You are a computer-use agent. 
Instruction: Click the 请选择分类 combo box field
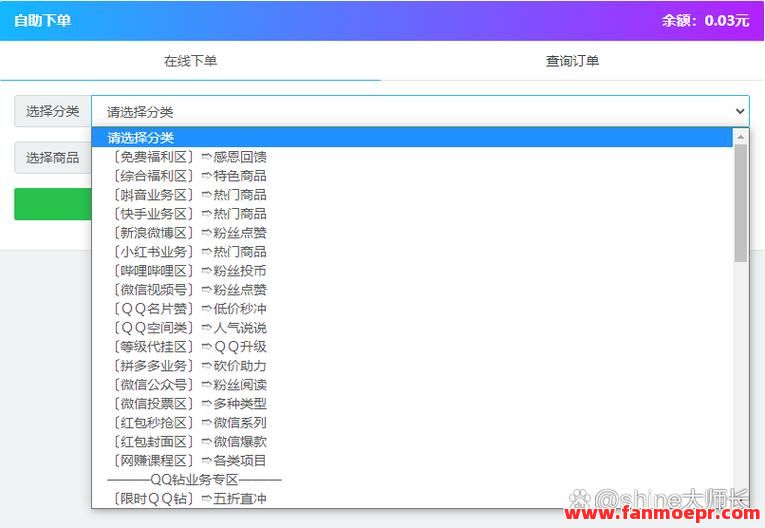pyautogui.click(x=420, y=111)
